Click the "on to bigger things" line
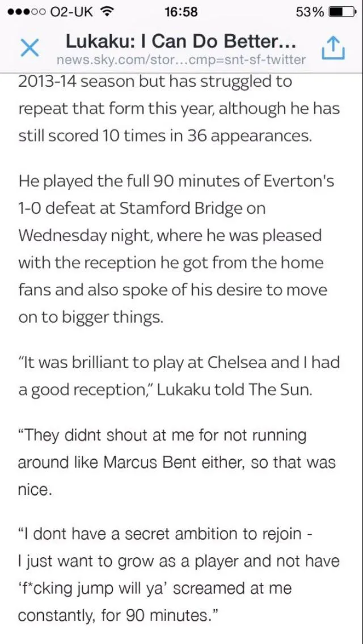Image resolution: width=363 pixels, height=644 pixels. (x=91, y=317)
